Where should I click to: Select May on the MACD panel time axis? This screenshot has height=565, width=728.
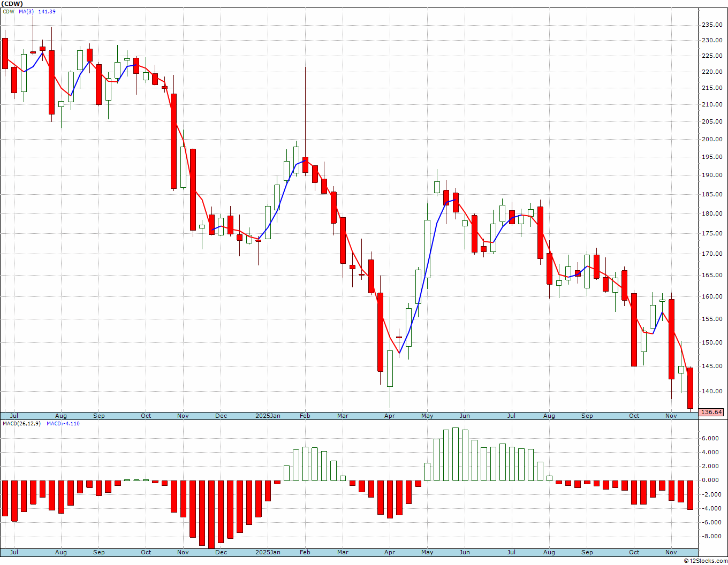pyautogui.click(x=427, y=552)
